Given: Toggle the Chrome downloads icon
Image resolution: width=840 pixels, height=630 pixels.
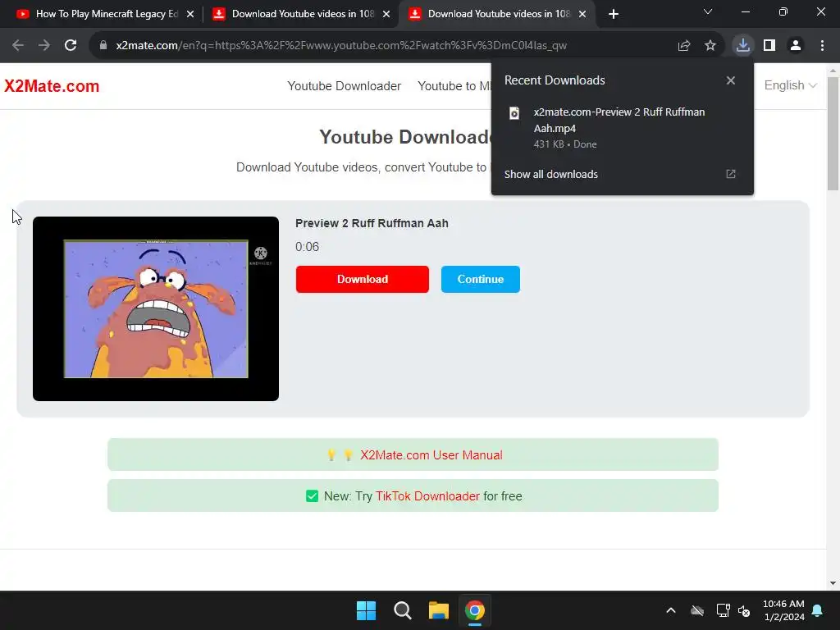Looking at the screenshot, I should (743, 46).
